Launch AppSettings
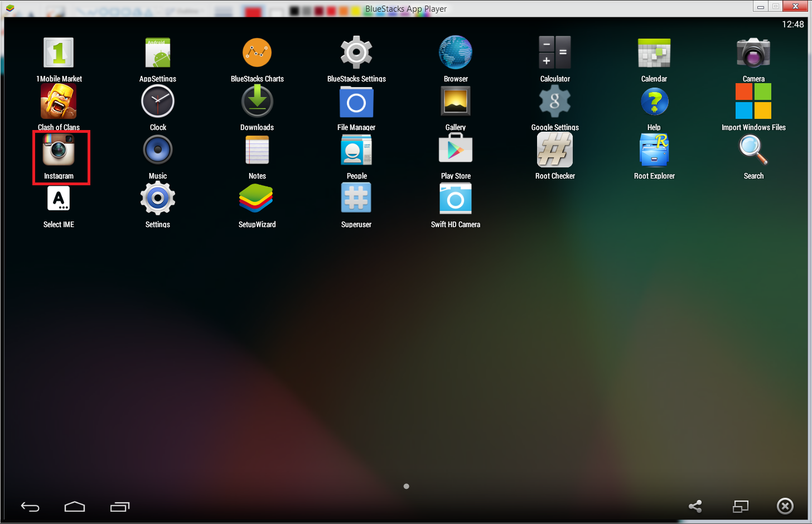 click(x=158, y=53)
